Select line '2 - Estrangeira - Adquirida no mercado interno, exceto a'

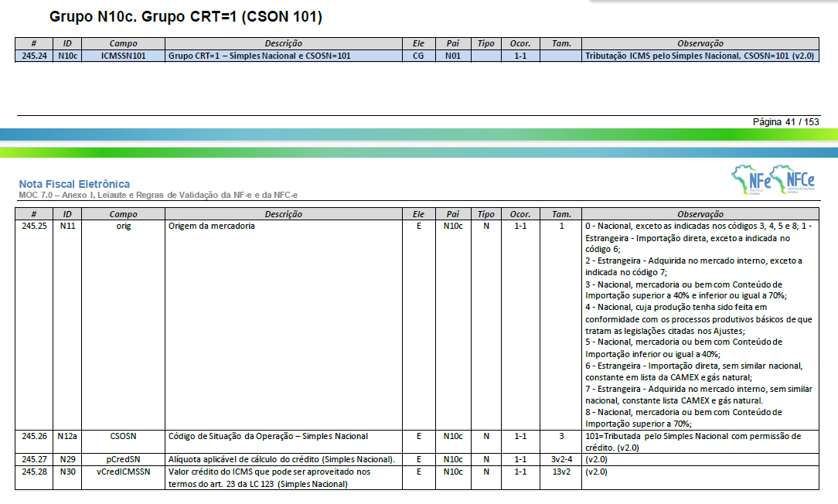[x=693, y=261]
